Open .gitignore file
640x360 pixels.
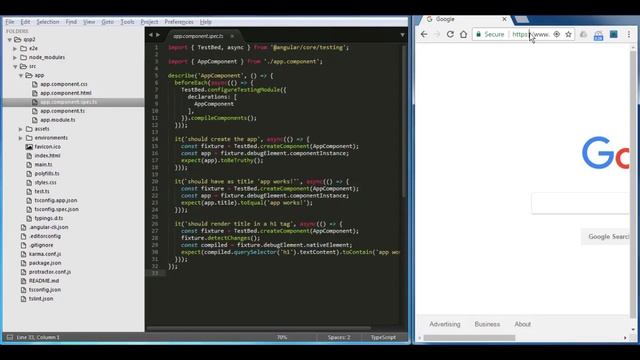[x=41, y=245]
